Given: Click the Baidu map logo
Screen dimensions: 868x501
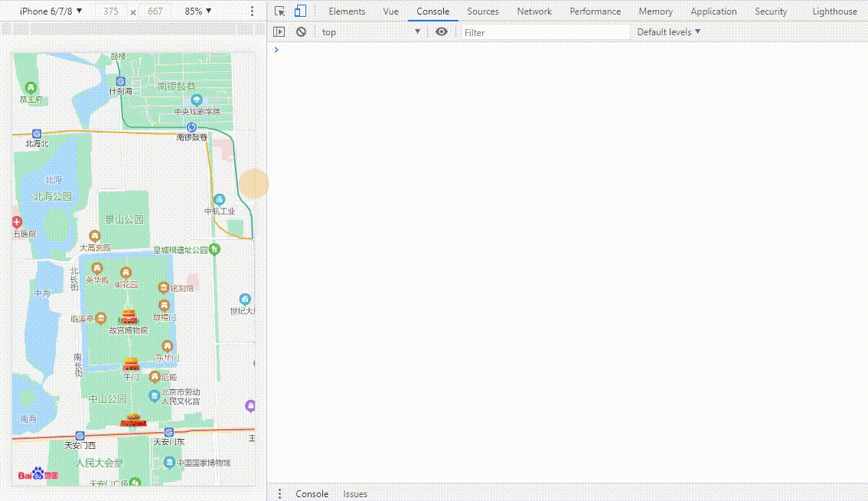Looking at the screenshot, I should click(38, 474).
